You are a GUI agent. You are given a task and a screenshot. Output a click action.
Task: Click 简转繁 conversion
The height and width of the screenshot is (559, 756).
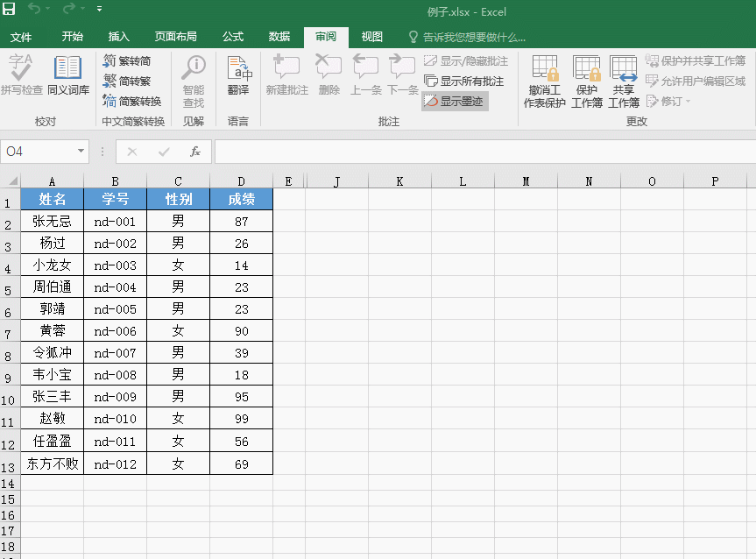point(127,81)
